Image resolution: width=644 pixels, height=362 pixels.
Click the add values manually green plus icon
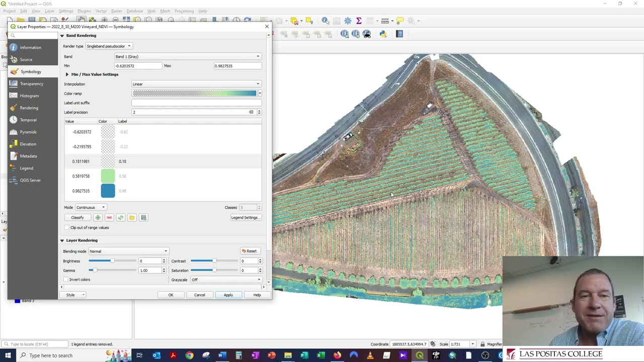click(98, 218)
